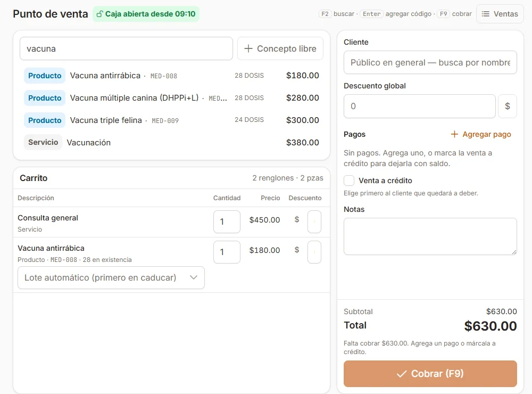The image size is (532, 394).
Task: Select Vacuna antirrábica search result
Action: point(171,76)
